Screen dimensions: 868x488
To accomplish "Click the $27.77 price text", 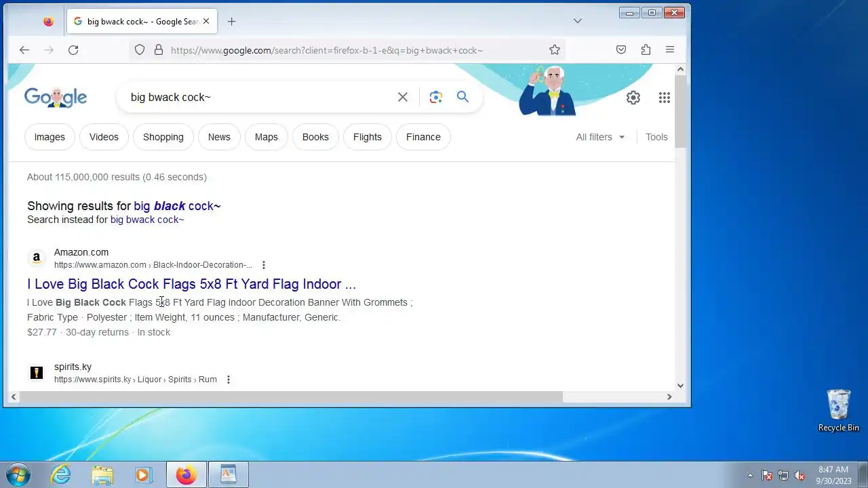I will coord(42,332).
